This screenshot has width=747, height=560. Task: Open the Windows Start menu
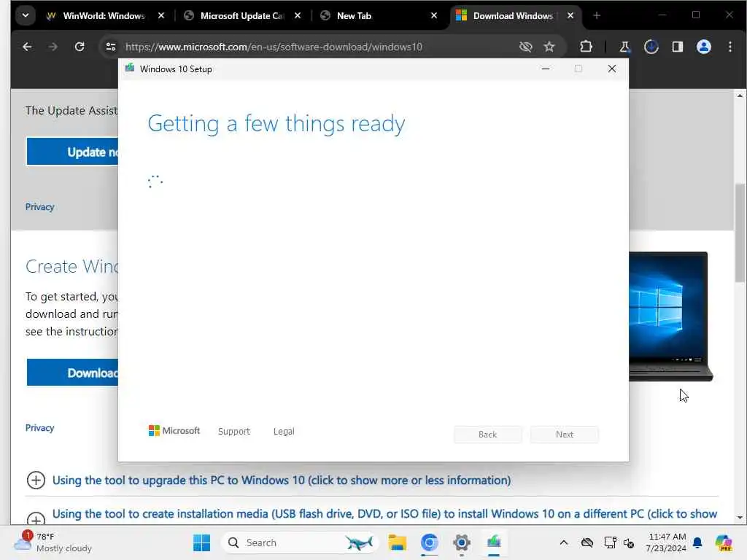[x=201, y=542]
